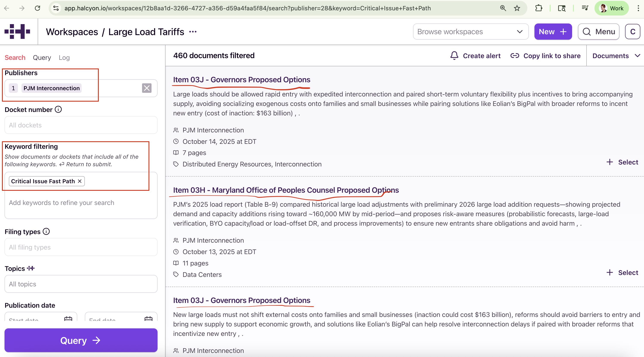The width and height of the screenshot is (644, 357).
Task: Click the purple Query submit button
Action: pyautogui.click(x=81, y=340)
